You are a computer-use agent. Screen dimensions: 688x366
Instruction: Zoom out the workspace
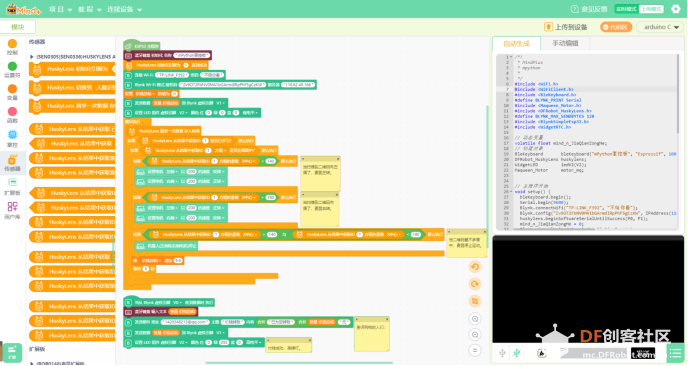[x=475, y=335]
